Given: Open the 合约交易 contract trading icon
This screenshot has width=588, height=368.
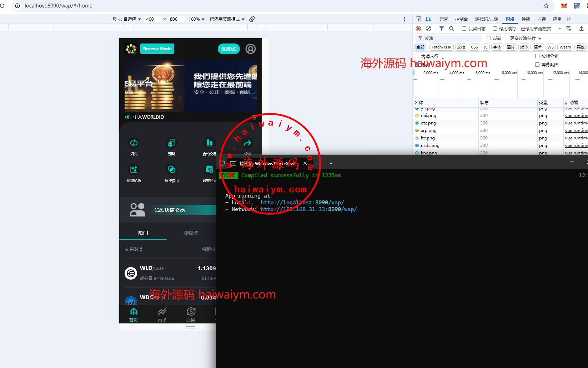Looking at the screenshot, I should click(x=209, y=143).
